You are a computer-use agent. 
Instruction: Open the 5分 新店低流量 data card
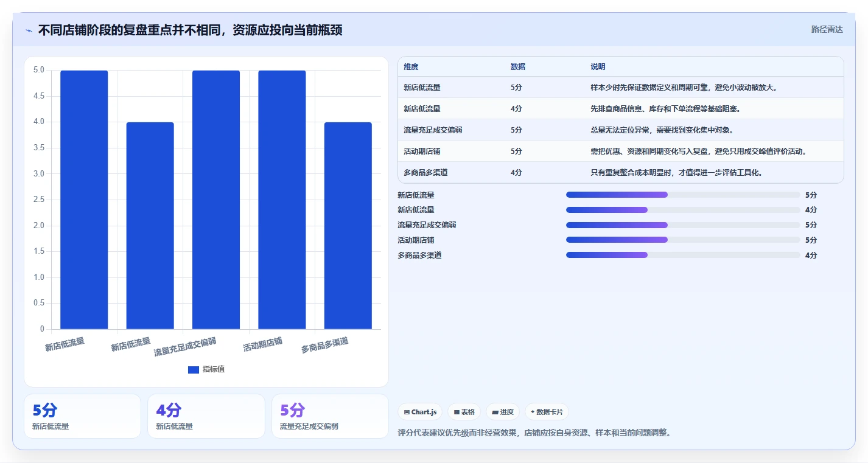click(x=82, y=416)
